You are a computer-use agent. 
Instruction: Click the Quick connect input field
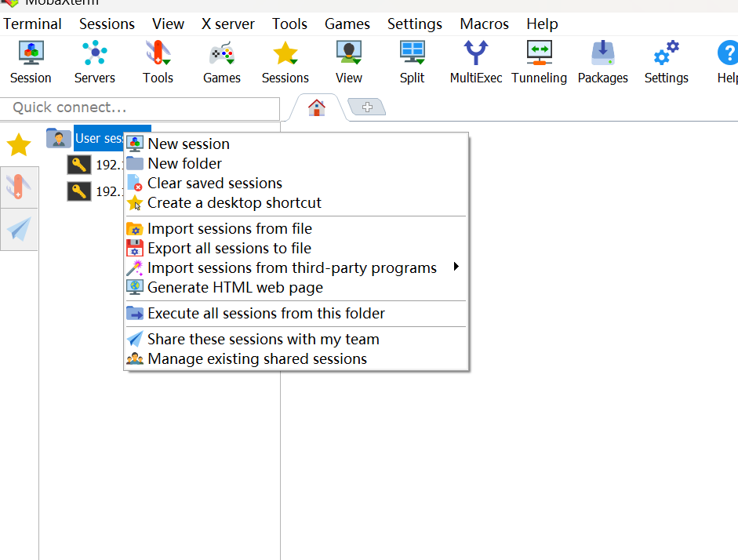tap(140, 107)
